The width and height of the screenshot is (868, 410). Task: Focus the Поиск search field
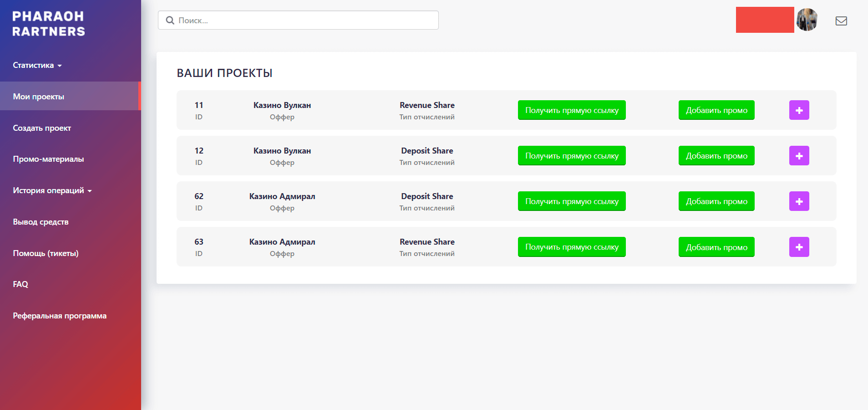(298, 20)
